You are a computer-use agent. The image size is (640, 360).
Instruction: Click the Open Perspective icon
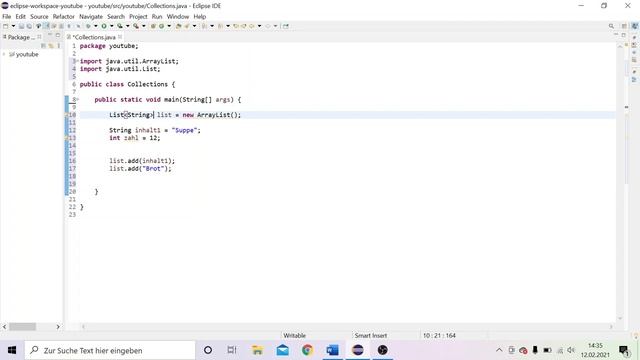pos(624,26)
